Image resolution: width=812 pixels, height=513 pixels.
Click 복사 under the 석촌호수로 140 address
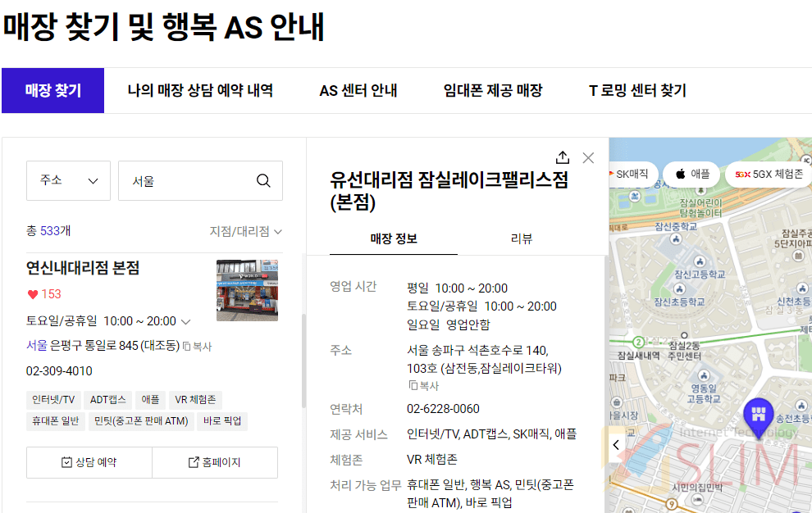[x=423, y=386]
